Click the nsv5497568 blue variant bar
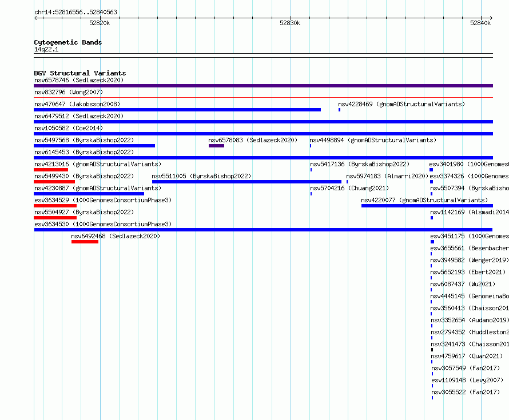 pyautogui.click(x=94, y=146)
